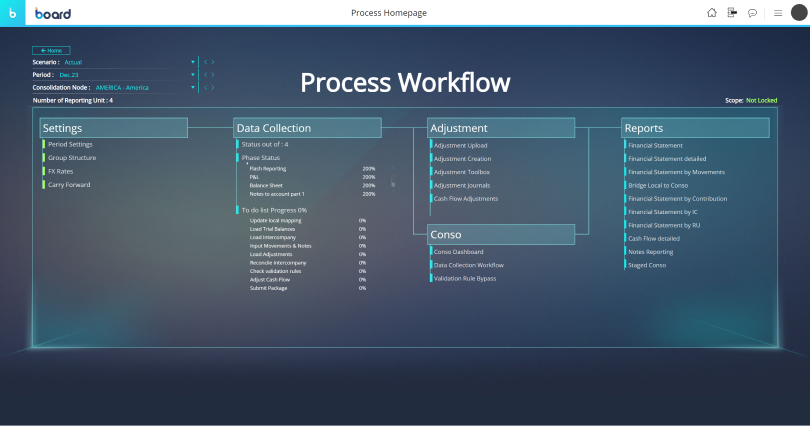Select previous Period with left chevron
This screenshot has height=426, width=810.
click(206, 75)
